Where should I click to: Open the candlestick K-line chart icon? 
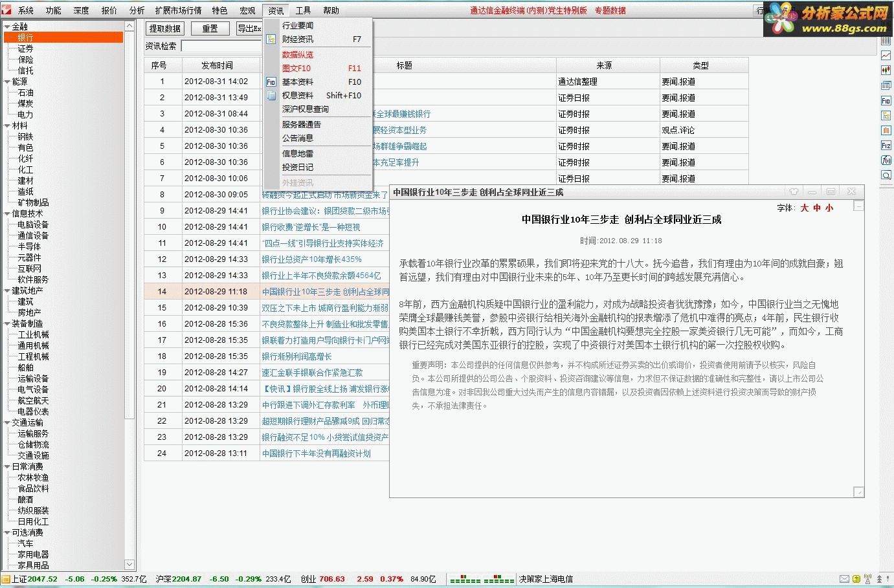pyautogui.click(x=886, y=71)
